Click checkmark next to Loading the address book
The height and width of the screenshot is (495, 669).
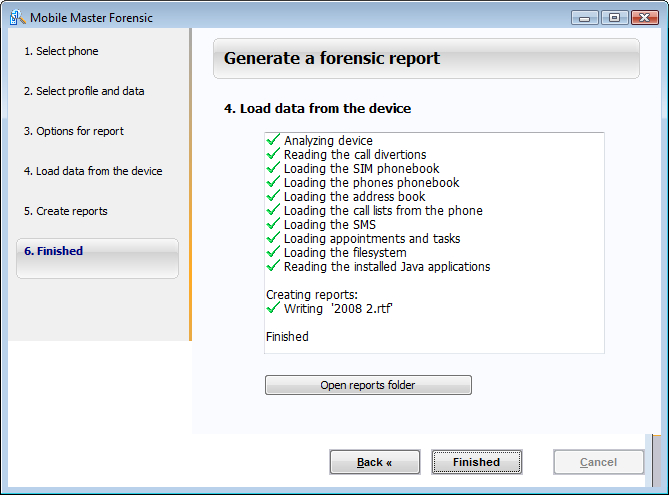point(272,197)
